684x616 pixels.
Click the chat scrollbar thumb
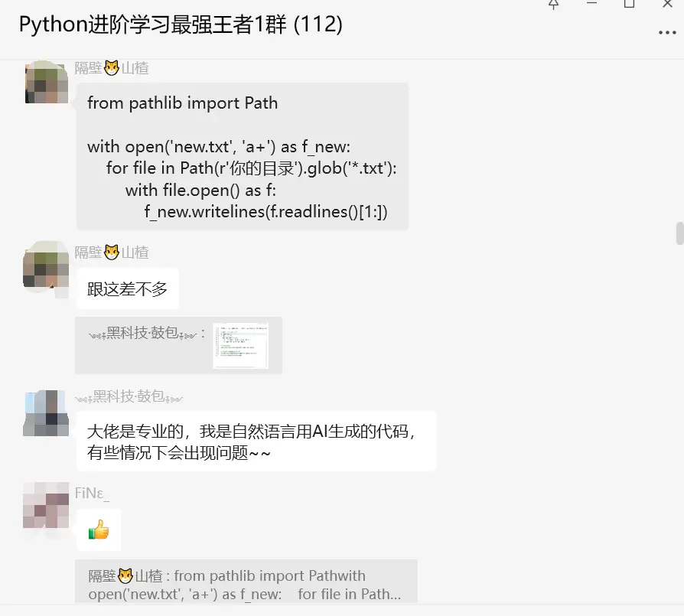679,233
